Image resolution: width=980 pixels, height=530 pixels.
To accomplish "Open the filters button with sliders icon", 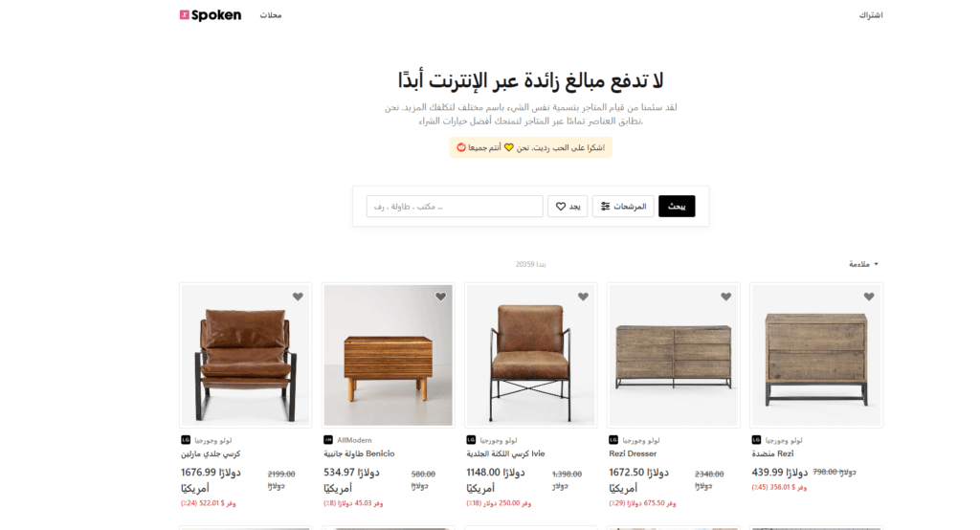I will [623, 207].
